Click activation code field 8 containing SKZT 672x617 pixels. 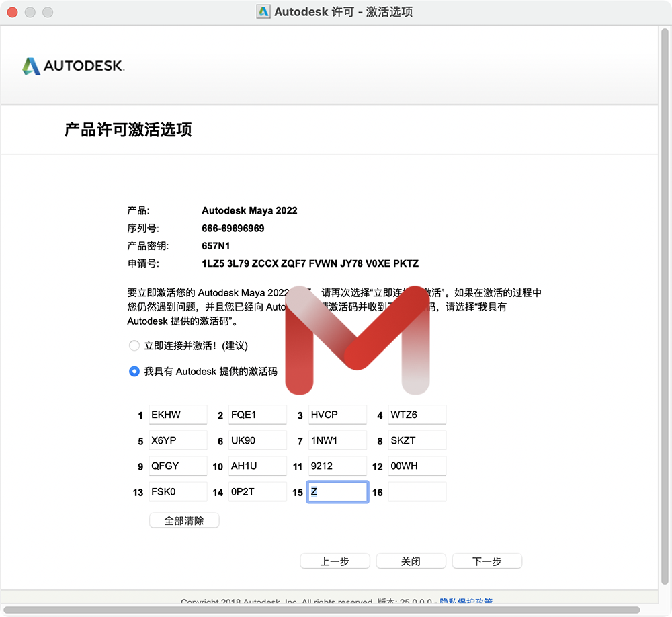417,440
